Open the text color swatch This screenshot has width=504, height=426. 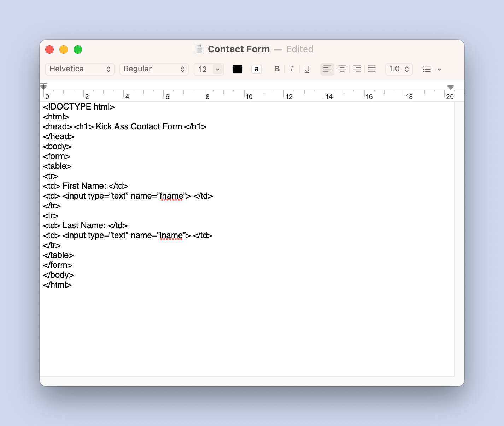click(238, 69)
